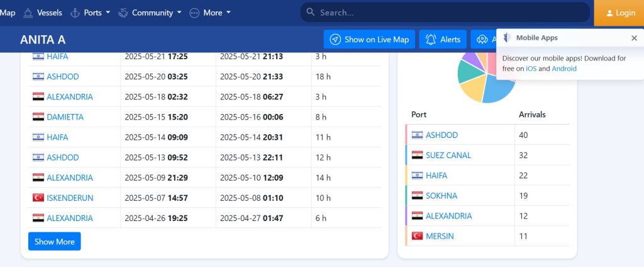Click the blue slice of the pie chart
Screen dimensions: 644x267
[x=496, y=91]
